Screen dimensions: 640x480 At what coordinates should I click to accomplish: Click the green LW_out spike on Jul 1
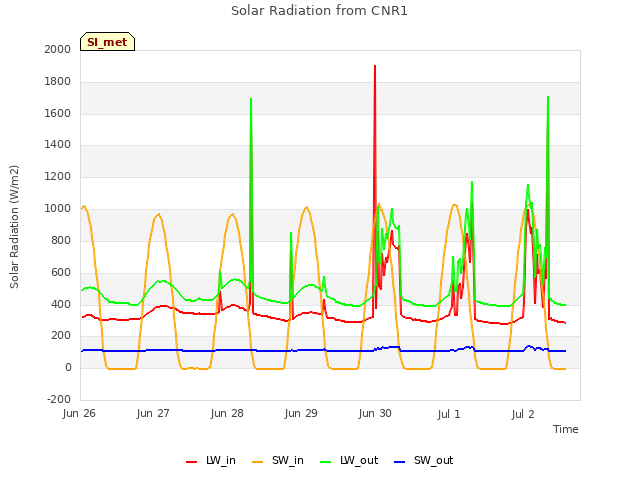472,182
